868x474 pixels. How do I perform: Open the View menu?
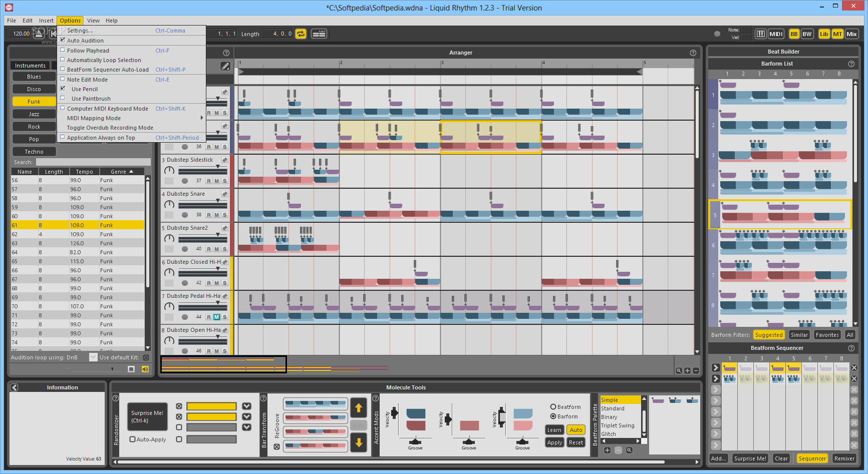pyautogui.click(x=93, y=21)
